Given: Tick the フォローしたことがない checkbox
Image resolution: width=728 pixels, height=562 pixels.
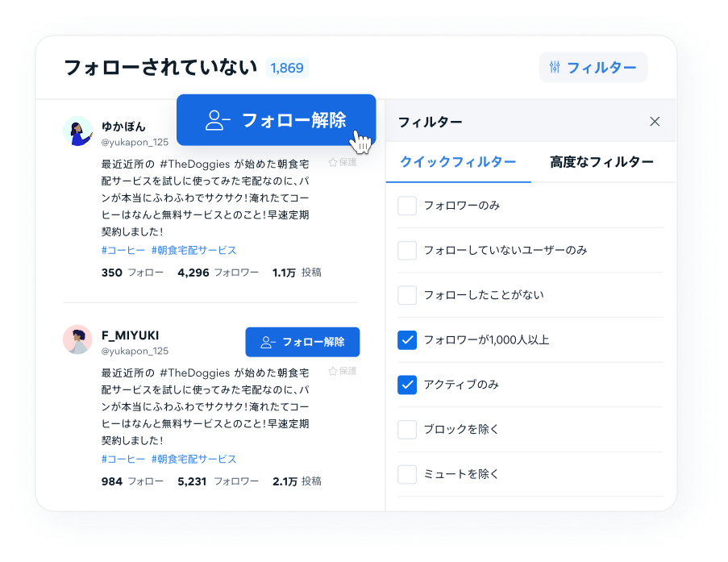Looking at the screenshot, I should 407,295.
